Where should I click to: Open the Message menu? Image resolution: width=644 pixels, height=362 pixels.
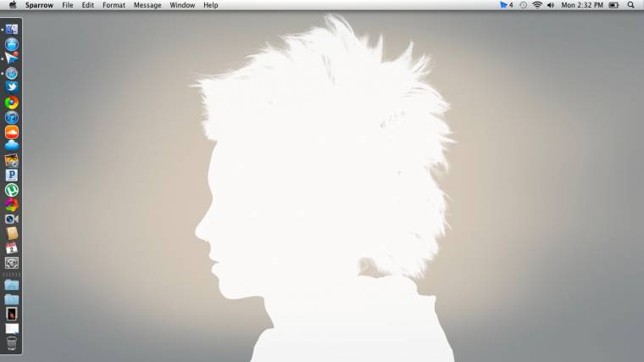pyautogui.click(x=147, y=5)
